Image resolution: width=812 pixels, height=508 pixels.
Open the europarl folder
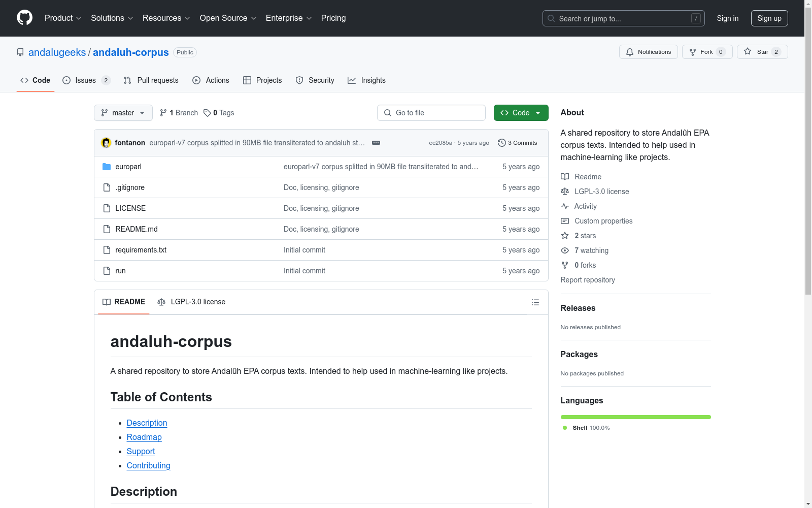(128, 167)
